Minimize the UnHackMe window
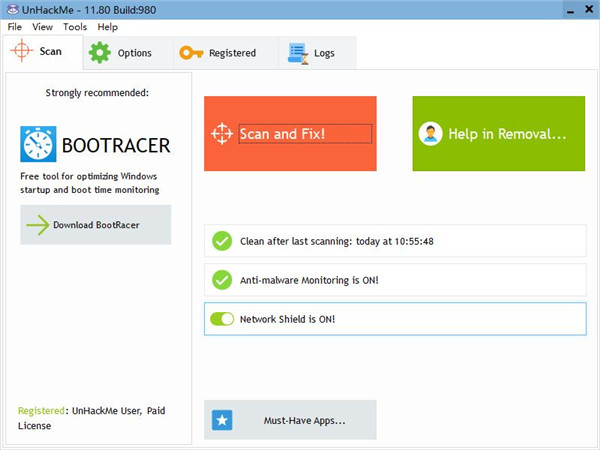 [571, 10]
